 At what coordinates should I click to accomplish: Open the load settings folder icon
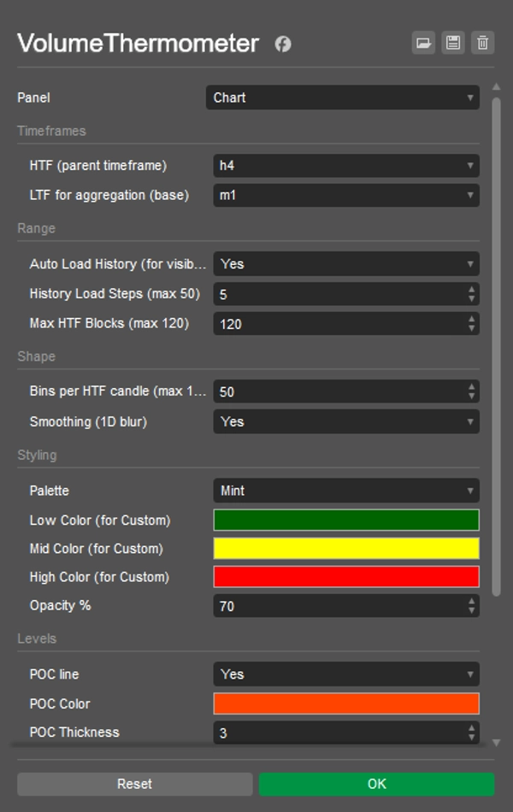(423, 43)
